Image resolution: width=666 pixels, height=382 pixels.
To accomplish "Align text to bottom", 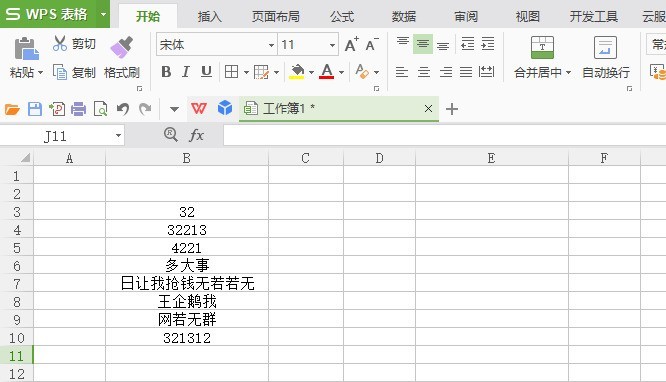I will [443, 45].
